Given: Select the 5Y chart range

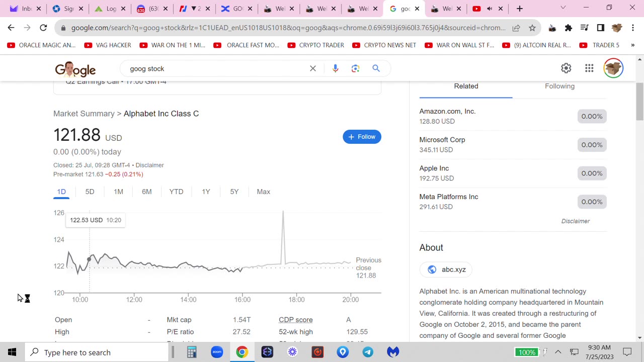Looking at the screenshot, I should coord(234,192).
